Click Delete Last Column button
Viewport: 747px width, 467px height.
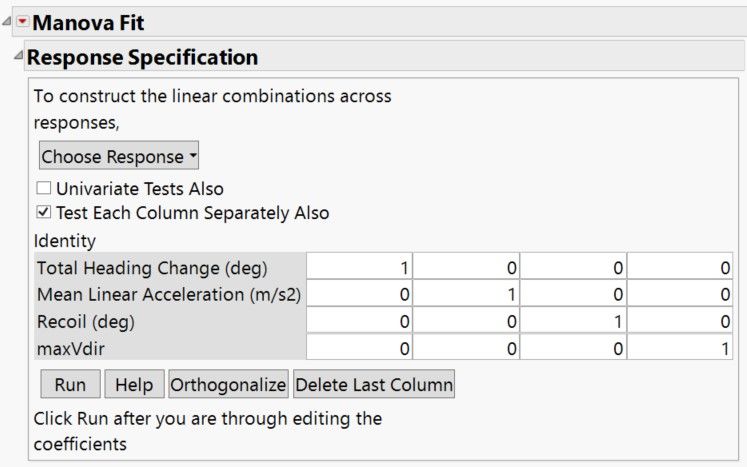374,384
